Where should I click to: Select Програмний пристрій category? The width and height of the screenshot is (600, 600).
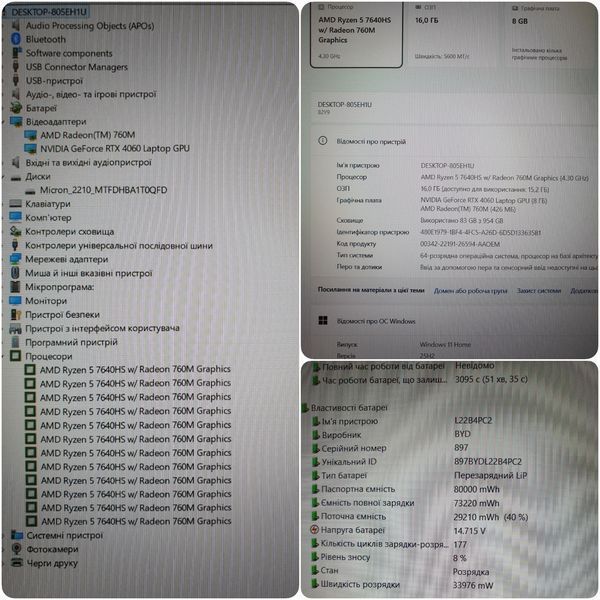pos(71,342)
